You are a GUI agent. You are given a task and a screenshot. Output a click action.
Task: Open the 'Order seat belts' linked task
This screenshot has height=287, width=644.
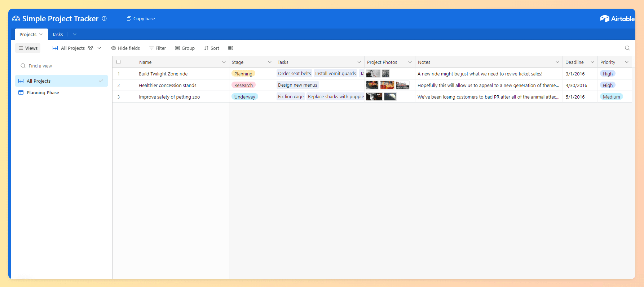coord(294,74)
